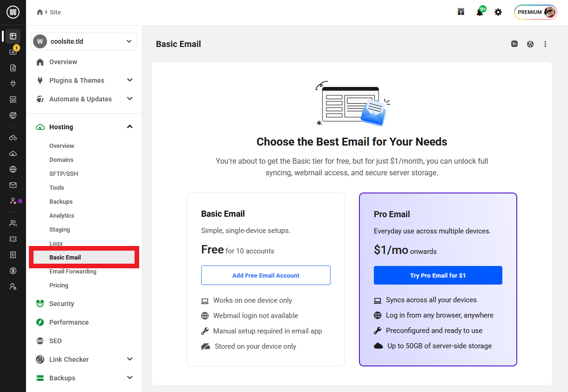Screen dimensions: 568x392
Task: Open notifications bell with 9+ badge
Action: [x=480, y=12]
